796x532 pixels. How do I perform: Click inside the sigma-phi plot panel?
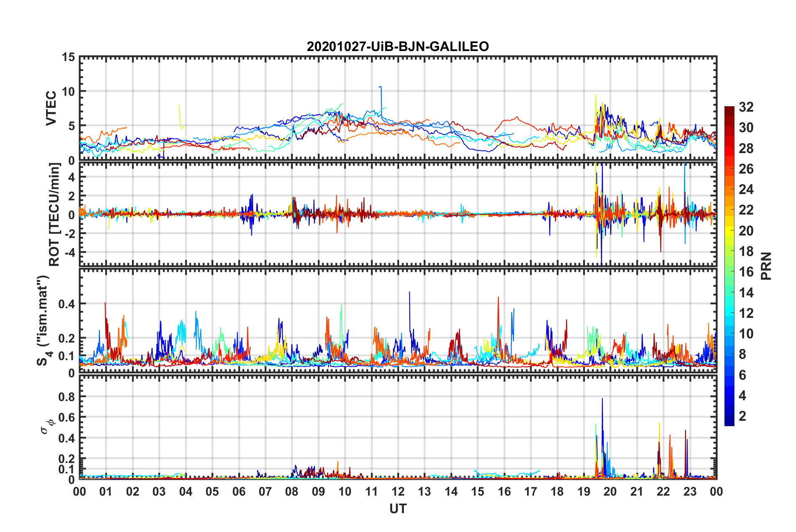pos(398,427)
